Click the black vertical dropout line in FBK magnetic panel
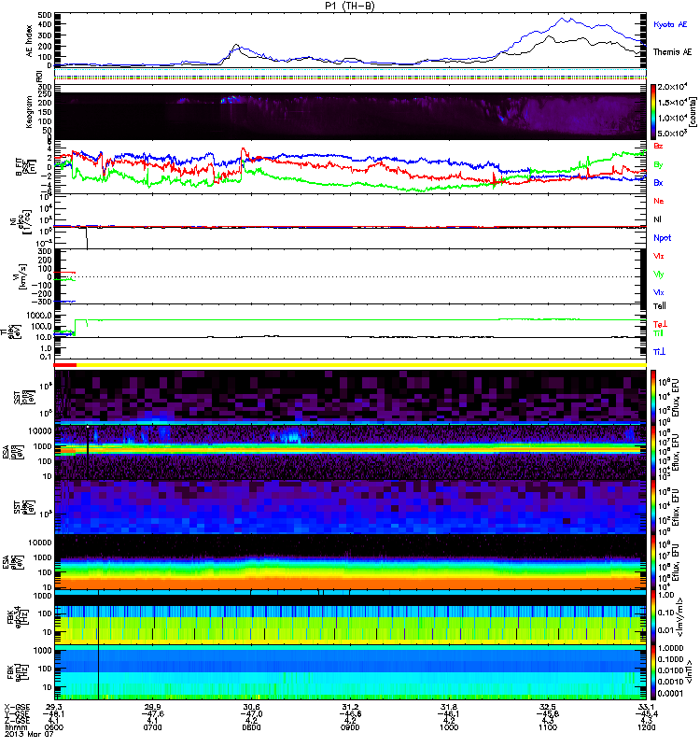 99,671
